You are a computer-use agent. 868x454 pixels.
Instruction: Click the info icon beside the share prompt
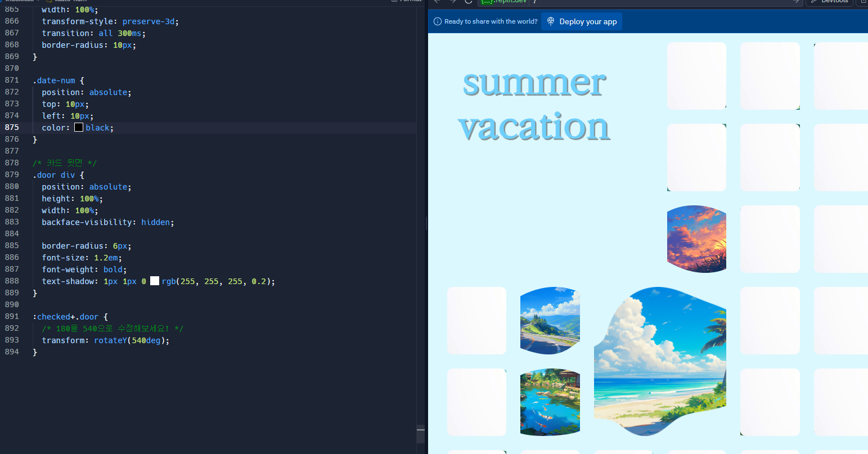[438, 21]
